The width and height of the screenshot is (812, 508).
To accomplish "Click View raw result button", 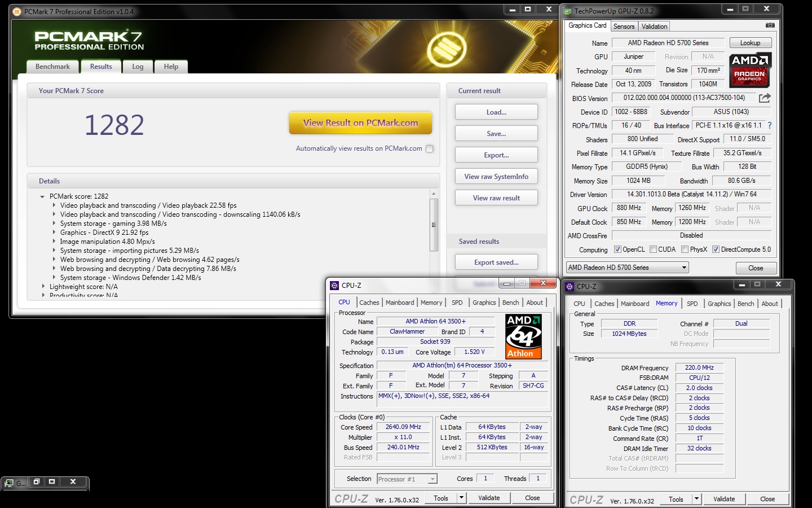I will (x=496, y=198).
